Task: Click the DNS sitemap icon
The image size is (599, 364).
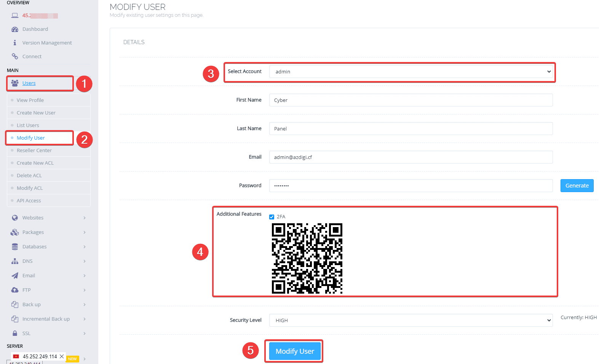Action: click(15, 261)
